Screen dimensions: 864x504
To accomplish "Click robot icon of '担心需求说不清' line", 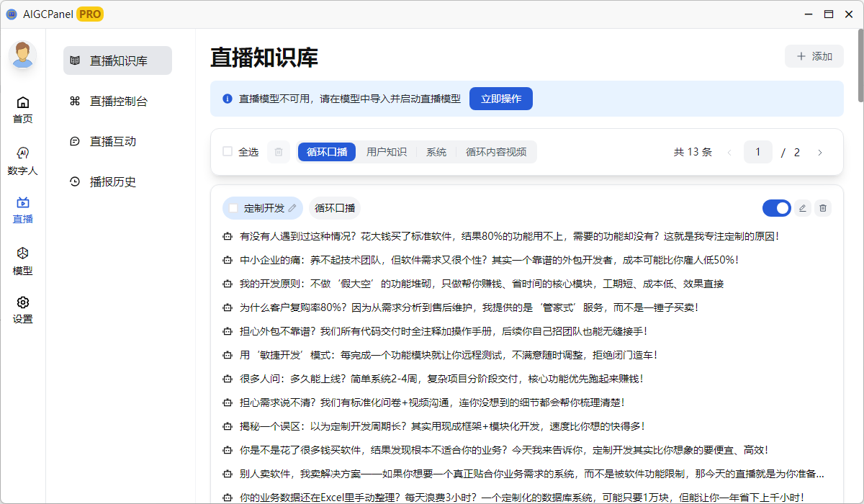I will click(228, 402).
